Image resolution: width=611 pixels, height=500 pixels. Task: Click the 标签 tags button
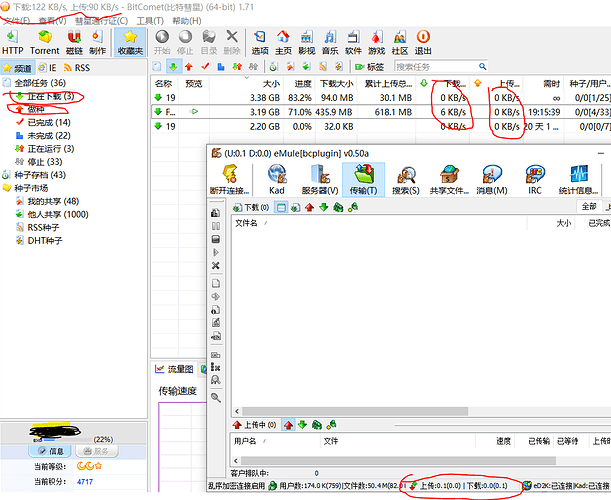[x=370, y=67]
